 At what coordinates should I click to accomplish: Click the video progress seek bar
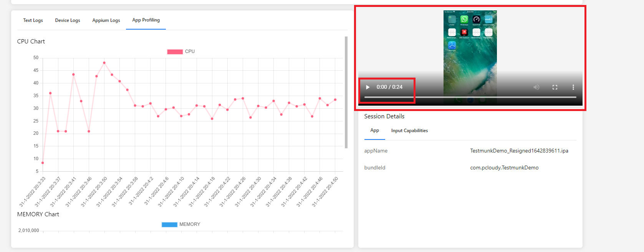pos(470,97)
